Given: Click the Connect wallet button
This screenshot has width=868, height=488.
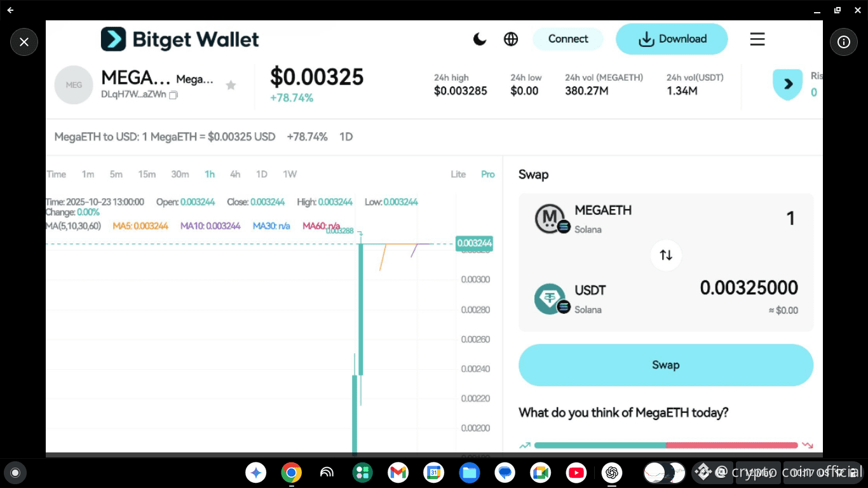Looking at the screenshot, I should pos(568,39).
